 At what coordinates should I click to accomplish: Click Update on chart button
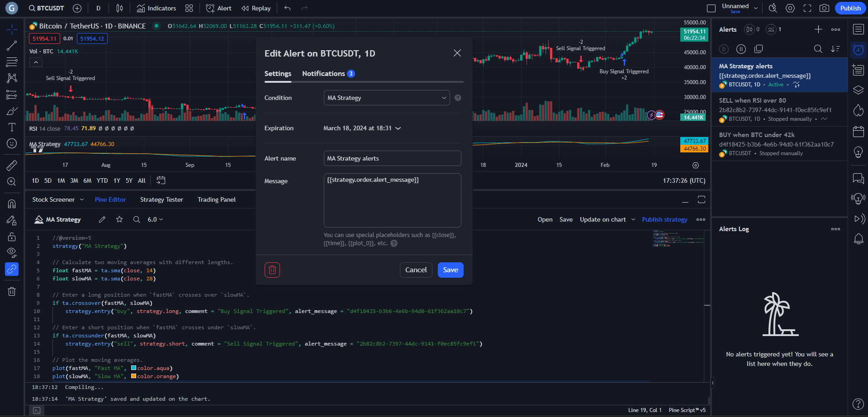tap(602, 219)
